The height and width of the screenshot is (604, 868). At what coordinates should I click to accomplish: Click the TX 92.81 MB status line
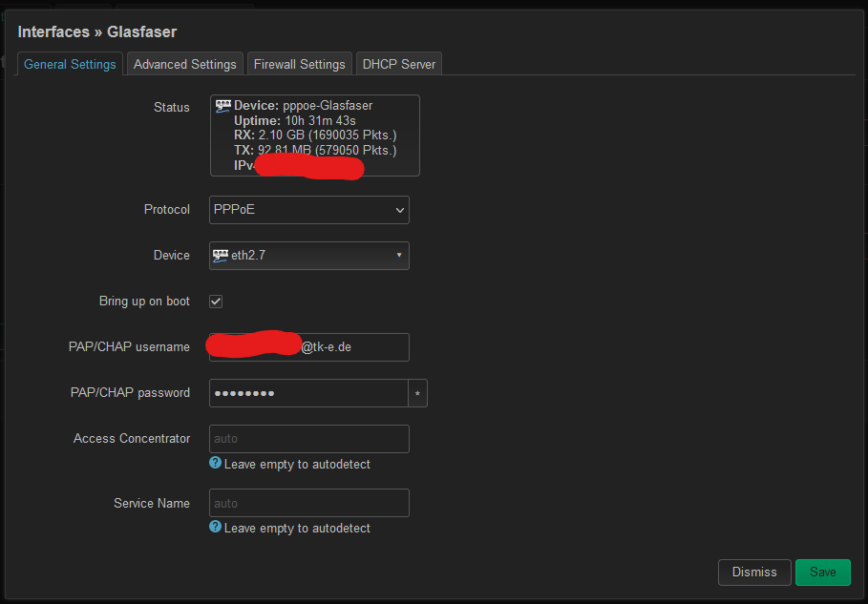click(x=315, y=150)
